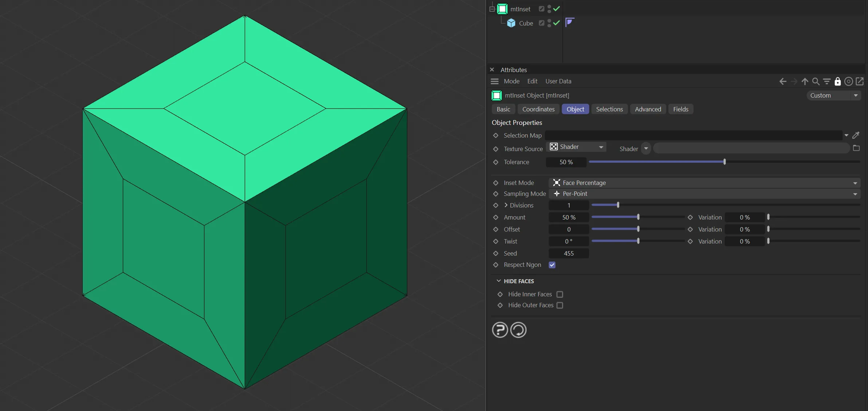Switch to the Selections tab
Image resolution: width=868 pixels, height=411 pixels.
click(x=609, y=109)
